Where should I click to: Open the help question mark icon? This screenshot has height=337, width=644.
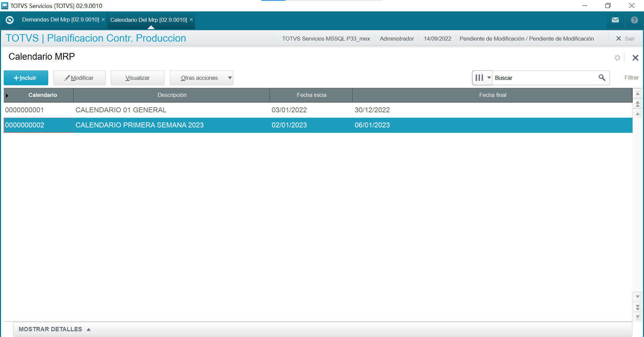click(634, 20)
